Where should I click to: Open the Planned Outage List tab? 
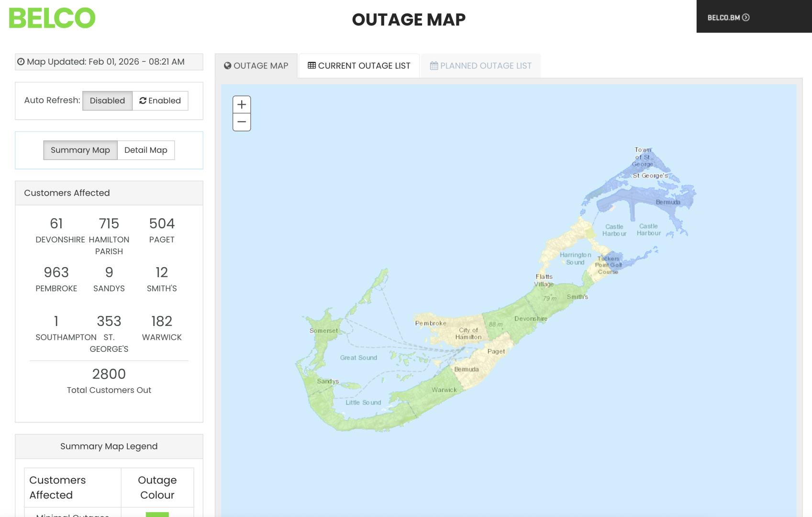click(x=481, y=66)
